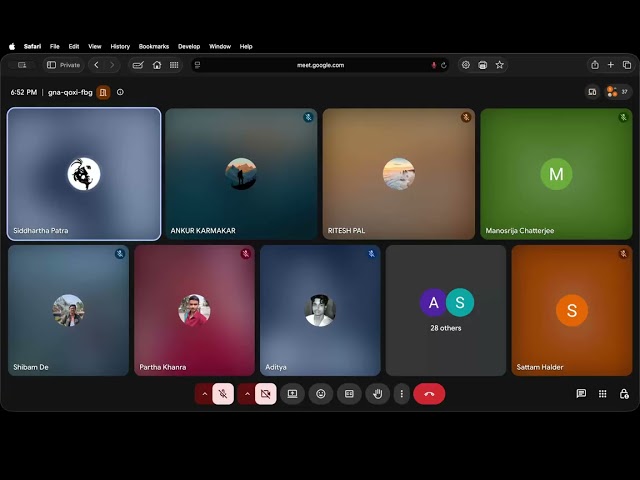Click the page menu icon in address bar
The image size is (640, 480).
pyautogui.click(x=198, y=65)
